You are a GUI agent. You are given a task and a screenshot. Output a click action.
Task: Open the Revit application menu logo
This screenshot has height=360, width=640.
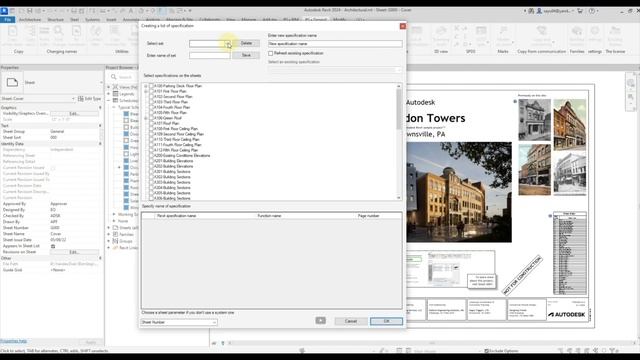point(4,11)
